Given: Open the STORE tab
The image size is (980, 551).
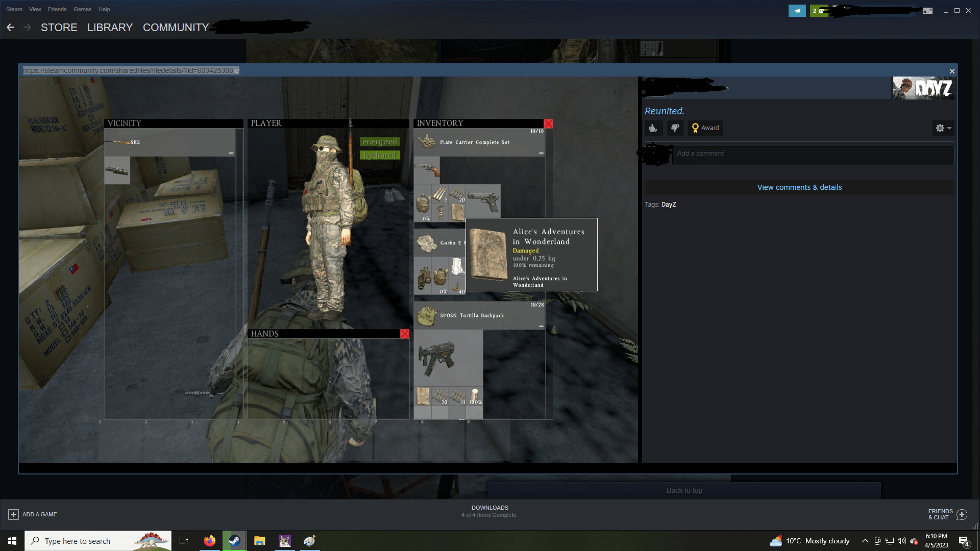Looking at the screenshot, I should tap(59, 28).
